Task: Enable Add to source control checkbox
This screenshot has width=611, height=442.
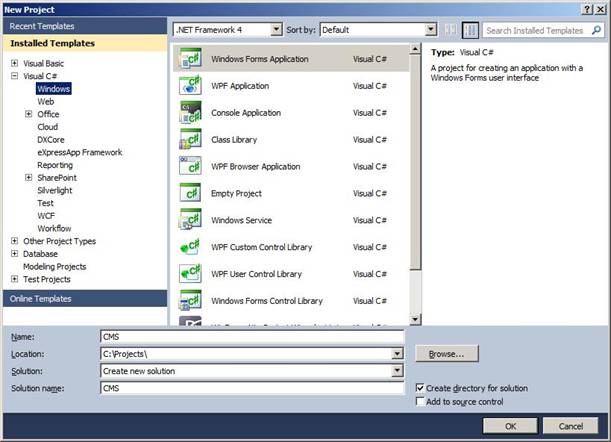Action: pos(420,401)
